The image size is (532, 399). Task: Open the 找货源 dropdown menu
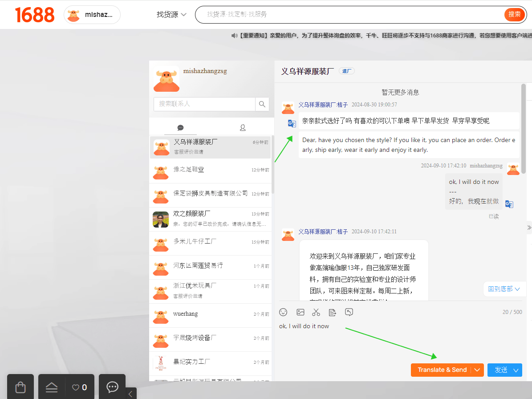[x=171, y=15]
